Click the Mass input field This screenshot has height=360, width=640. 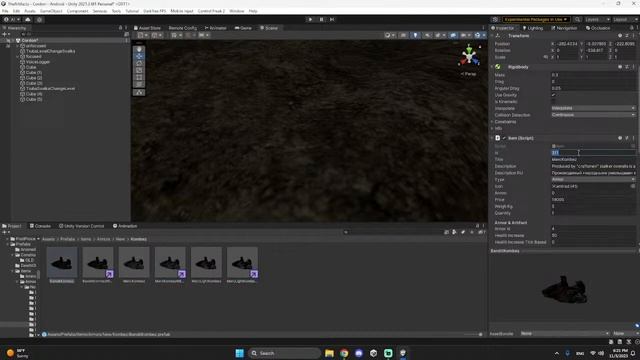pyautogui.click(x=593, y=75)
